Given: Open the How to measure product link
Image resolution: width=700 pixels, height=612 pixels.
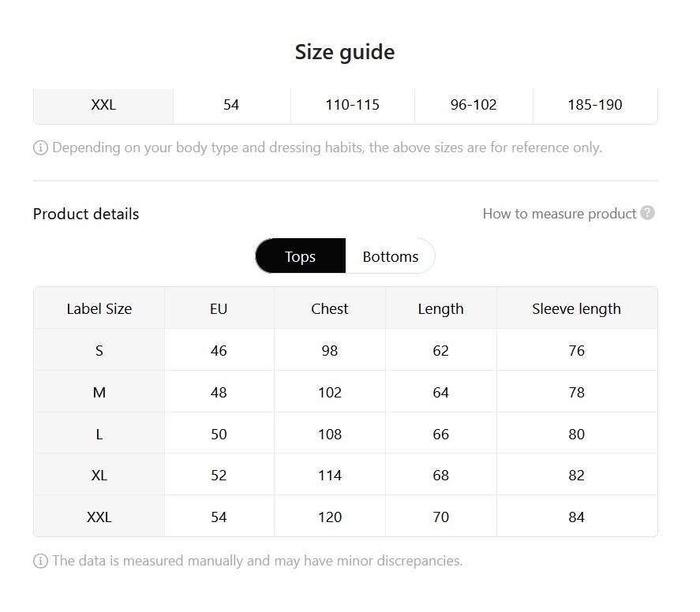Looking at the screenshot, I should point(559,214).
